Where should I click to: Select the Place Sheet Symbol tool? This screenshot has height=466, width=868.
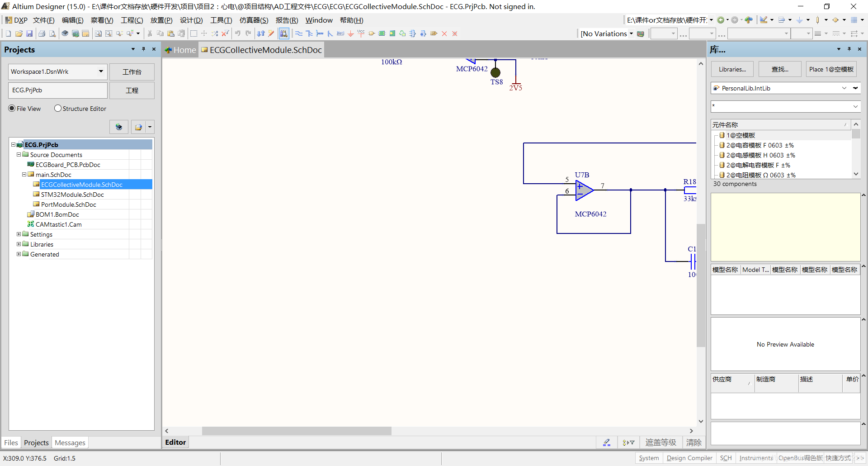point(382,33)
